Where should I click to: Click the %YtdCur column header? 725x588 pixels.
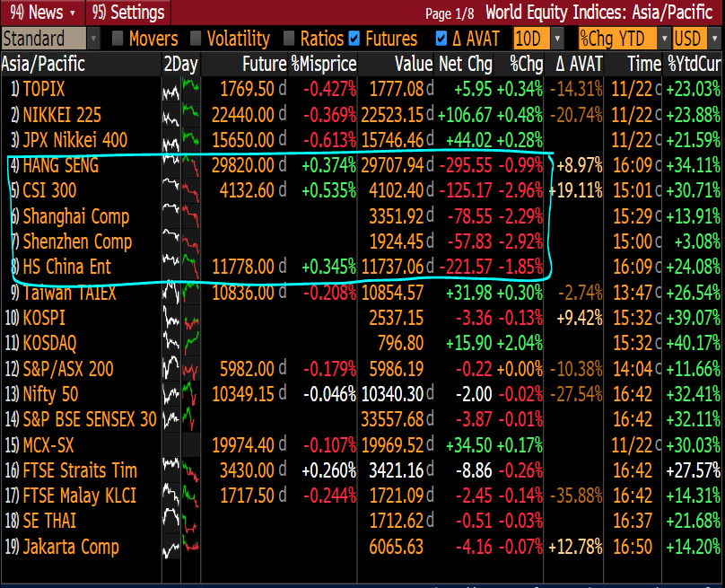[694, 64]
